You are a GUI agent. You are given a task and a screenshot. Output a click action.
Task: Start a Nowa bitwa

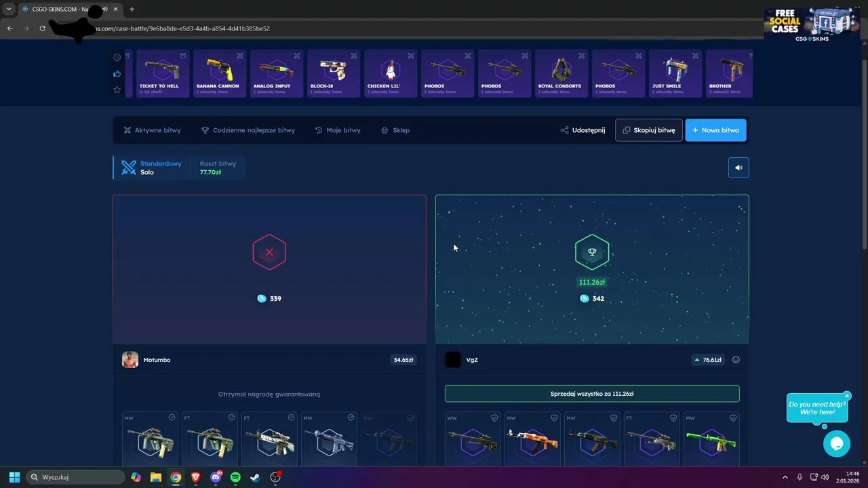[x=716, y=130]
